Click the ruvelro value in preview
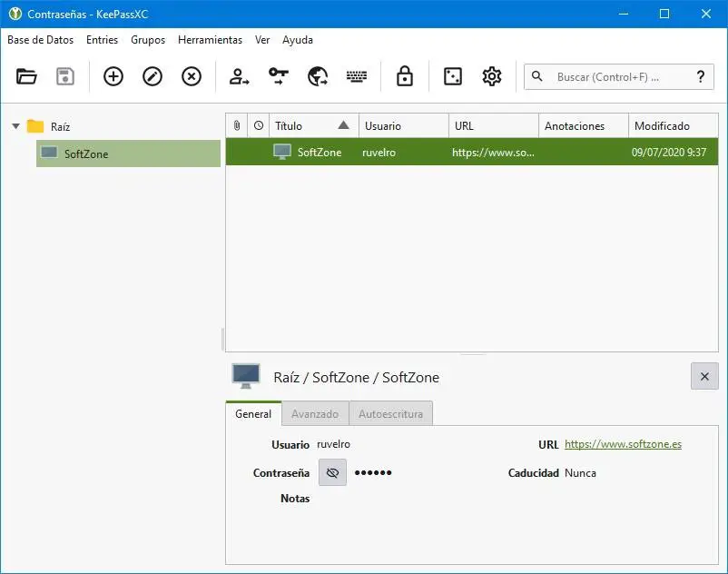728x574 pixels. 333,444
